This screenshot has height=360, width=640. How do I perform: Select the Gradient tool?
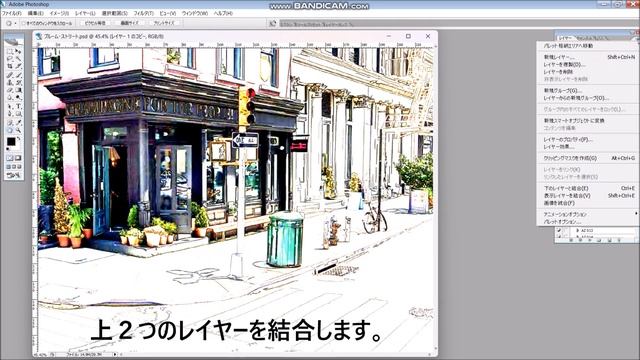tap(18, 90)
